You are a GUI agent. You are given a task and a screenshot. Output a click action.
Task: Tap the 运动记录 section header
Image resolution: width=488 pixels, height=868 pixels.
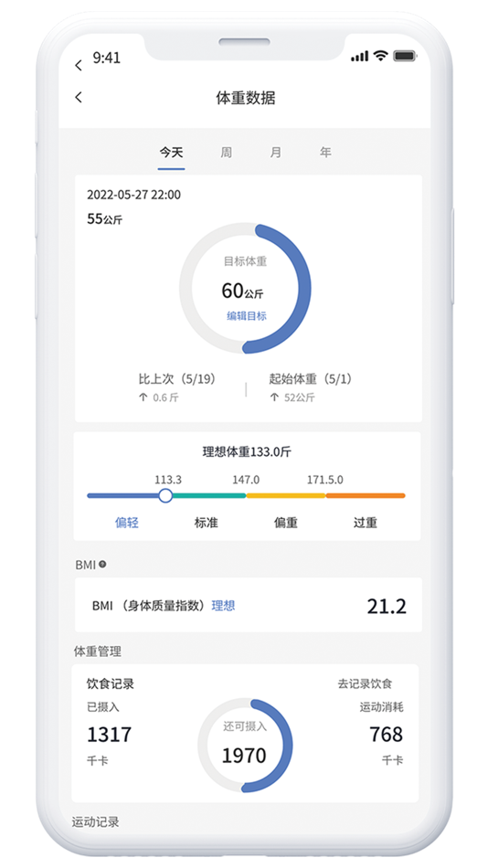pyautogui.click(x=95, y=821)
